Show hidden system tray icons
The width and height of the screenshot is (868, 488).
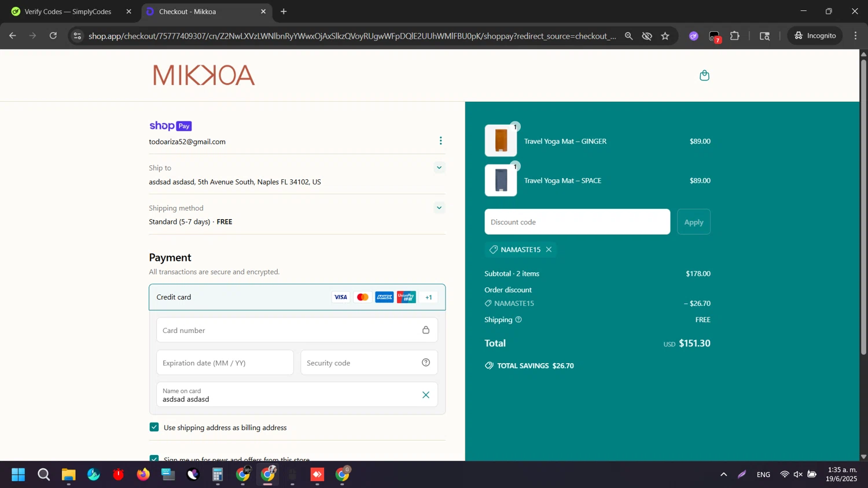pyautogui.click(x=723, y=475)
